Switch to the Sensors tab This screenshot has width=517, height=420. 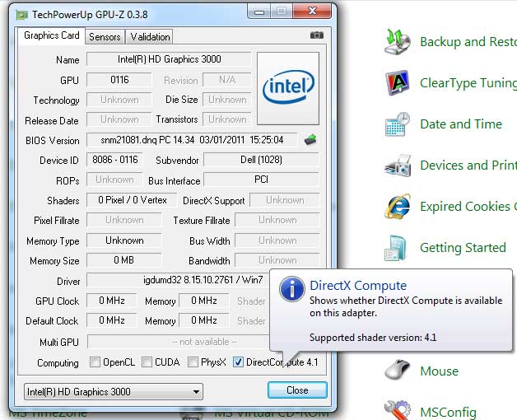(105, 36)
